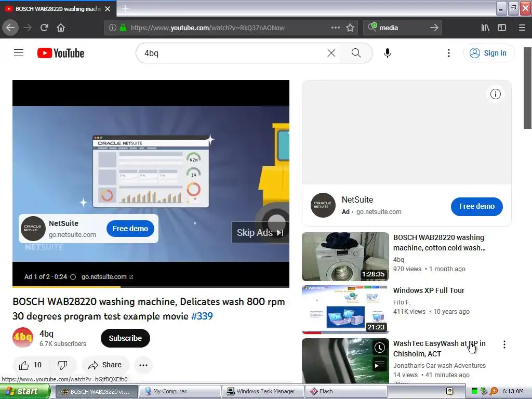Switch to Flash in the taskbar
The height and width of the screenshot is (399, 532).
pos(346,391)
